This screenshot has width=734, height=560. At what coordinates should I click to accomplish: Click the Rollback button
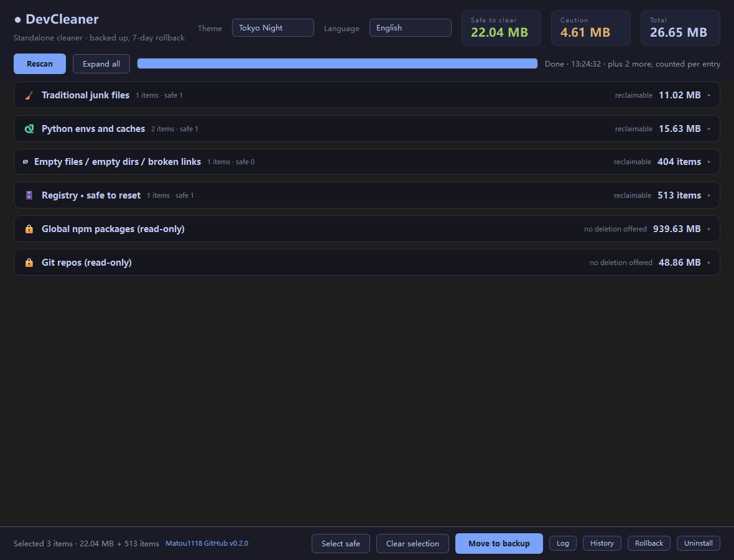(649, 543)
